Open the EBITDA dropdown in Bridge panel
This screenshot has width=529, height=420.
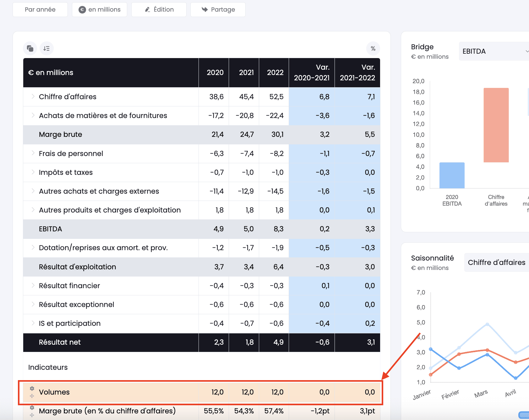tap(494, 51)
